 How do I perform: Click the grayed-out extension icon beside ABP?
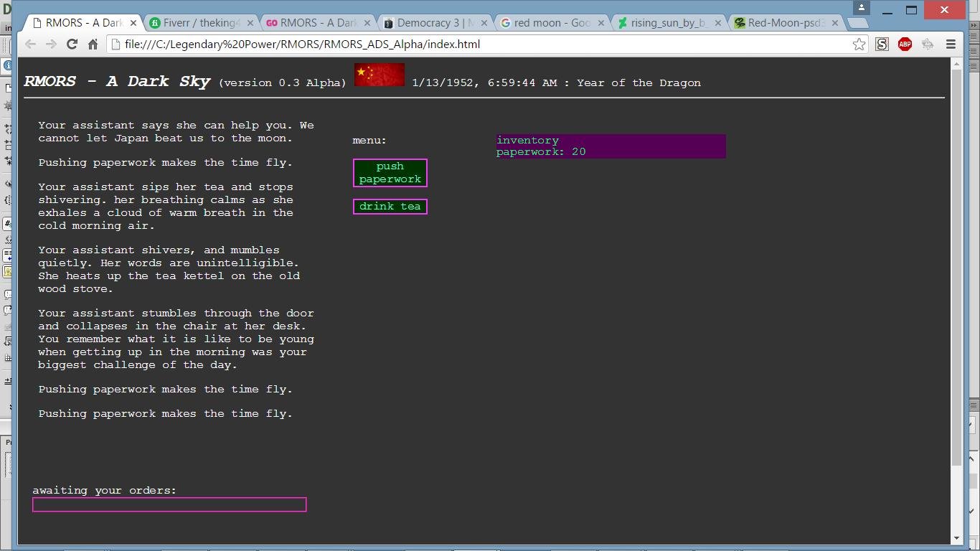point(927,44)
